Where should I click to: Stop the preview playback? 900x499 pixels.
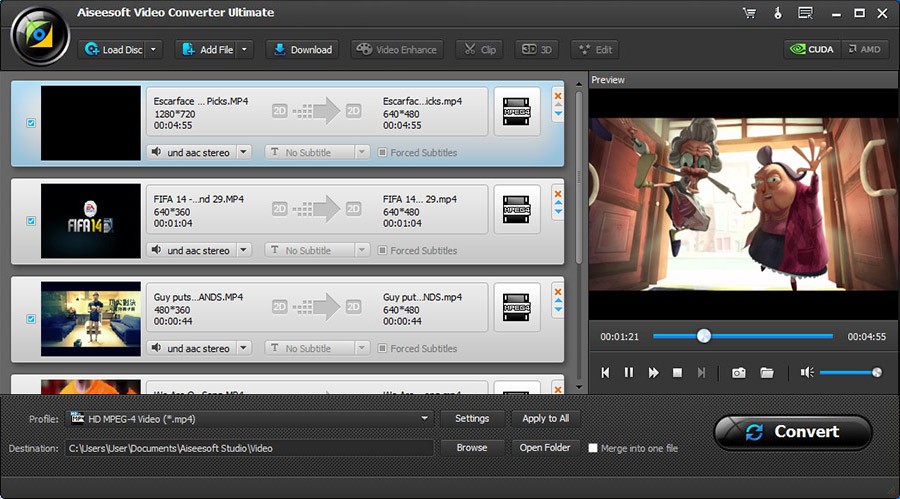[x=677, y=373]
